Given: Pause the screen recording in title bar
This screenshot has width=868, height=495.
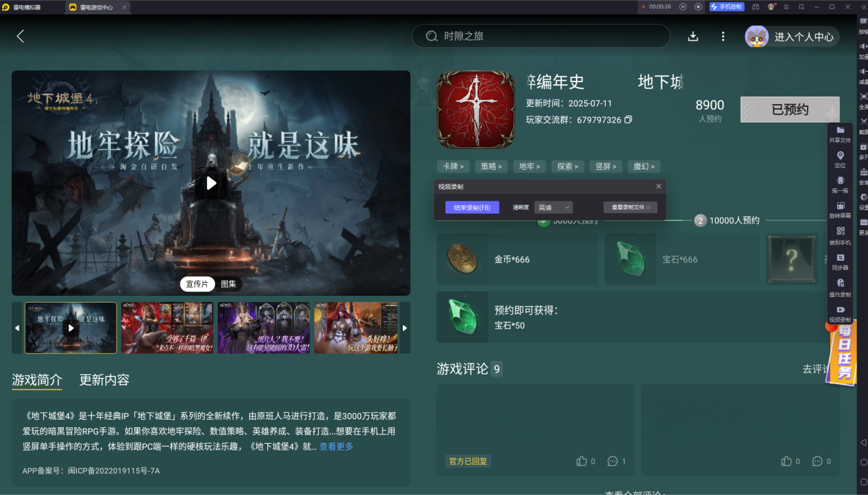Looking at the screenshot, I should pyautogui.click(x=683, y=7).
